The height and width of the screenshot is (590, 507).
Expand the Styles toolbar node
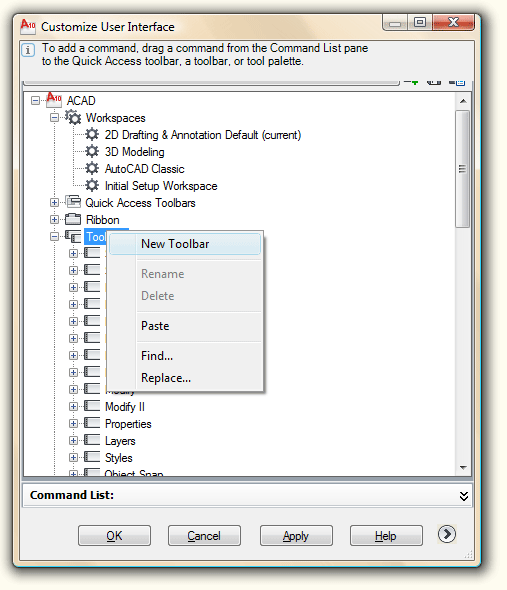(73, 458)
